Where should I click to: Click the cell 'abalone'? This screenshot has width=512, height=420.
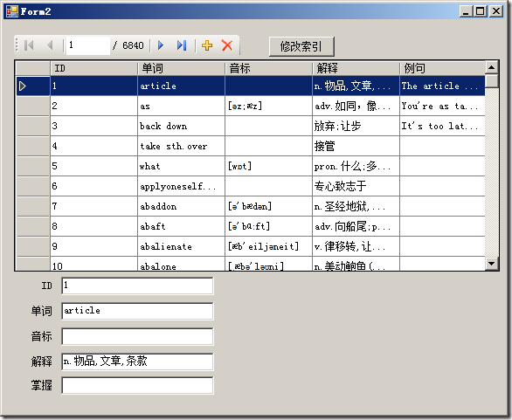tap(181, 264)
